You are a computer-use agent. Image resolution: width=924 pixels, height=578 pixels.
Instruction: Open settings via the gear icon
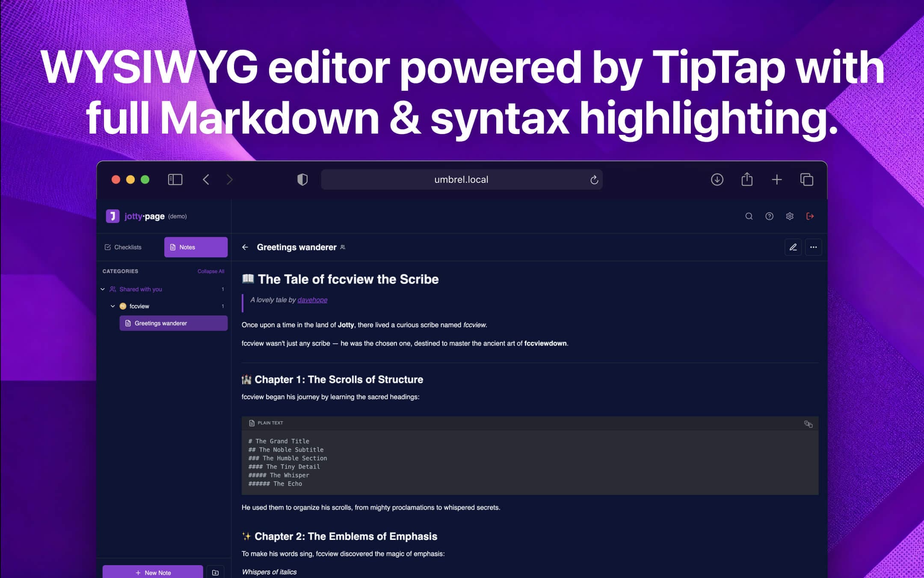pyautogui.click(x=790, y=216)
